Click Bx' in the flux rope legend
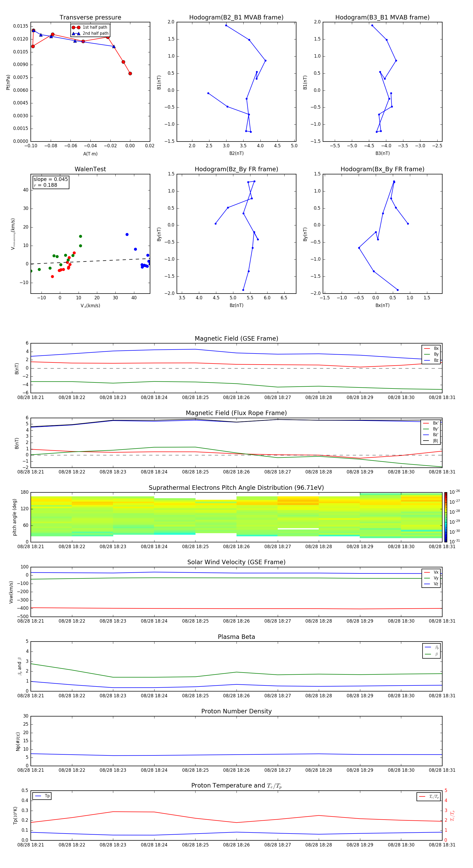Screen dimensions: 473x868 pyautogui.click(x=431, y=423)
